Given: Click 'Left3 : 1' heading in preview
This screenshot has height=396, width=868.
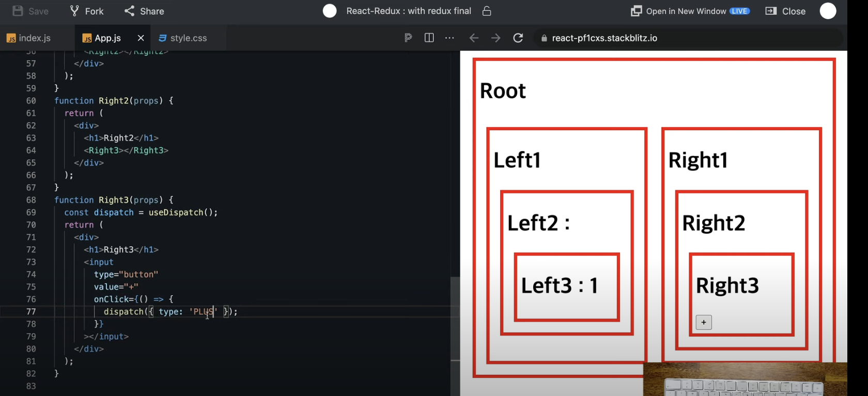Looking at the screenshot, I should (x=560, y=285).
